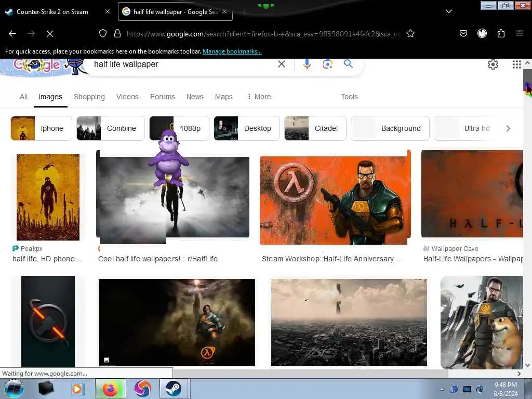Open the Manage bookmarks link
Screen dimensions: 532x399
(232, 51)
